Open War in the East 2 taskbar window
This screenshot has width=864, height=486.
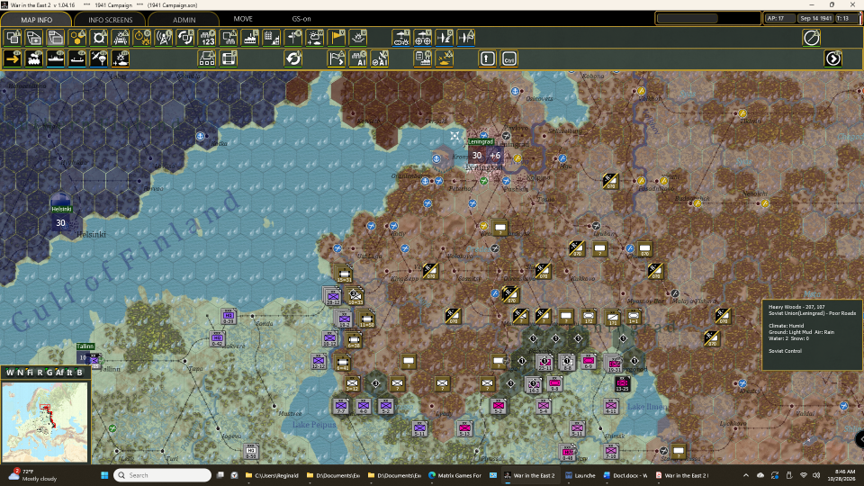[528, 475]
